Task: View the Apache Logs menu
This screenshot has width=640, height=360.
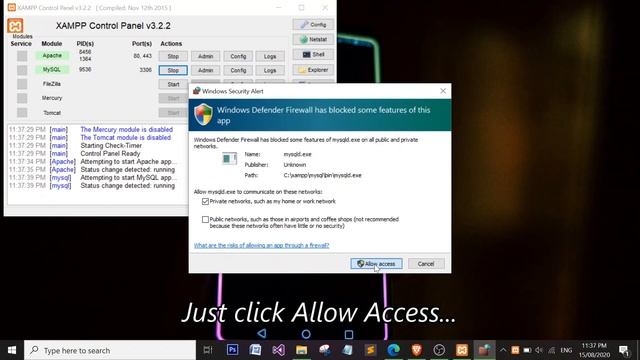Action: point(270,56)
